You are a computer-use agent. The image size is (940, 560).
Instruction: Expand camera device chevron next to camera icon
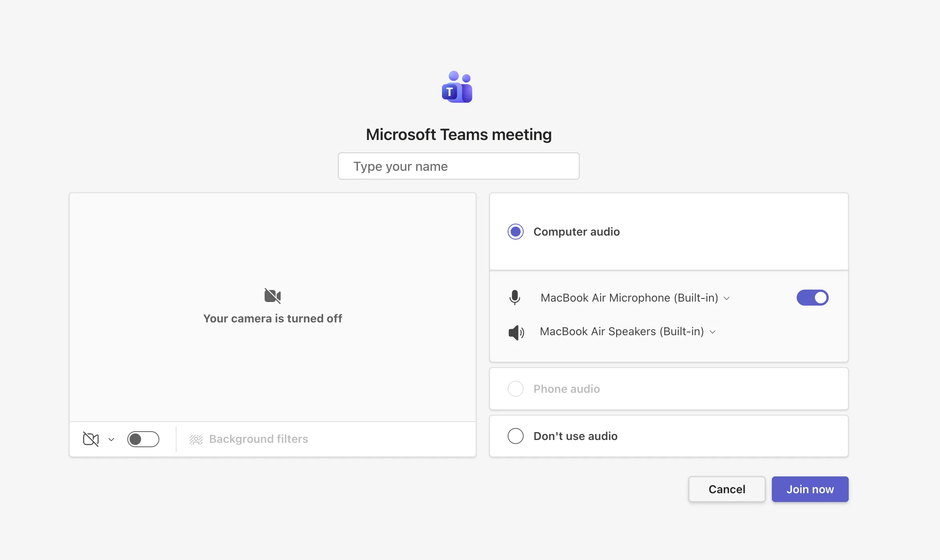pyautogui.click(x=111, y=439)
